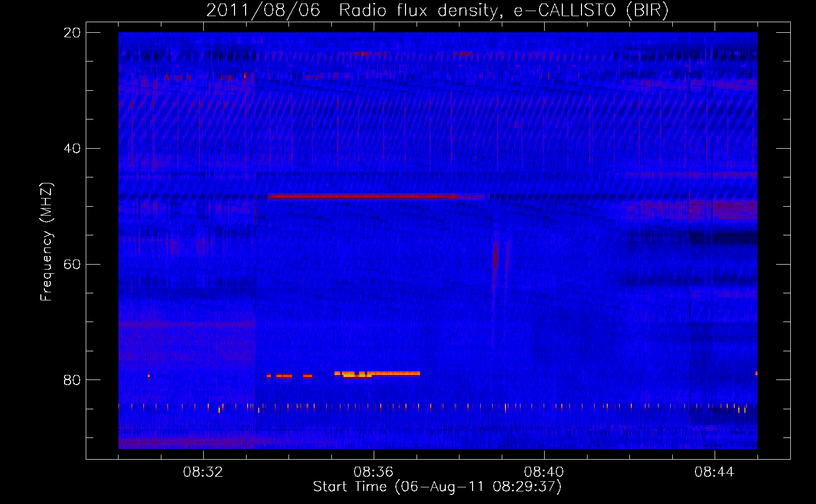Click the 40 frequency tick label
816x504 pixels.
[x=72, y=149]
